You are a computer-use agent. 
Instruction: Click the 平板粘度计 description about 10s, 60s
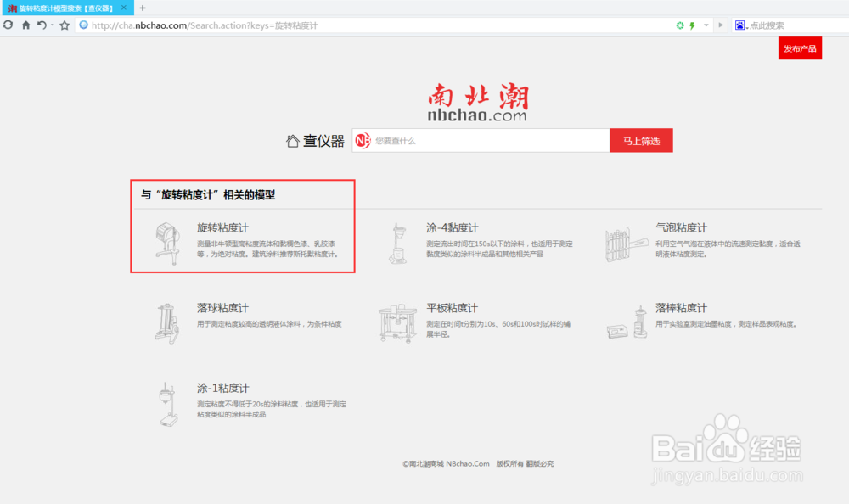click(x=498, y=329)
